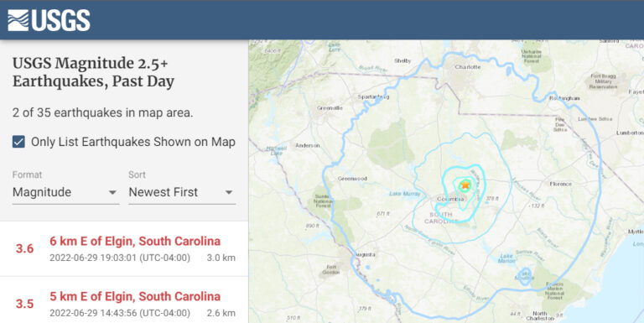Click Lake Murray label on the map
The image size is (644, 323).
[x=404, y=194]
